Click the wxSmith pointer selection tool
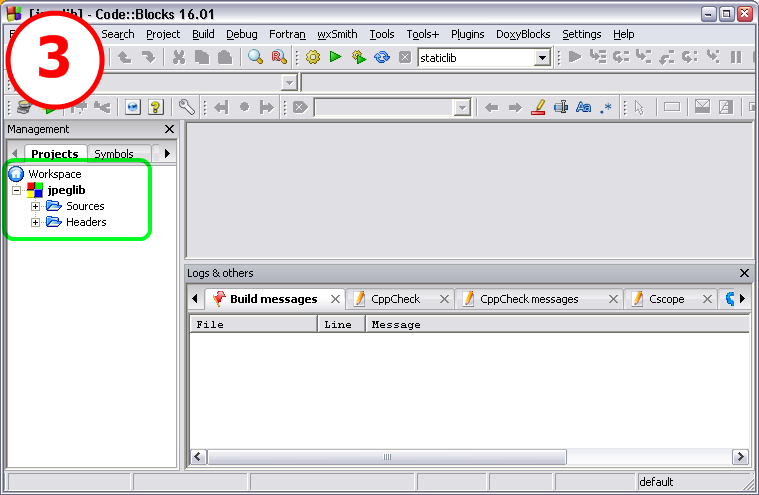The width and height of the screenshot is (759, 495). (x=639, y=107)
